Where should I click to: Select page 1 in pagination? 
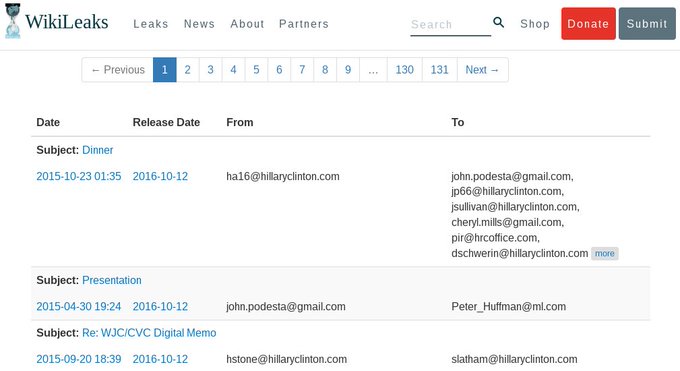point(164,70)
